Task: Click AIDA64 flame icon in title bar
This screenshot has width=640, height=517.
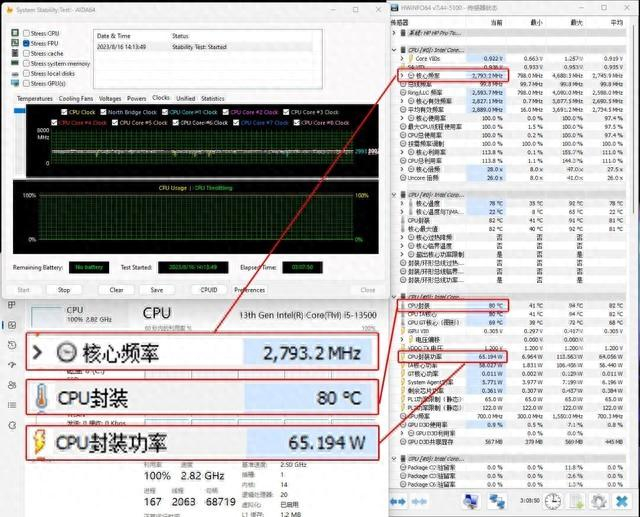Action: coord(9,10)
